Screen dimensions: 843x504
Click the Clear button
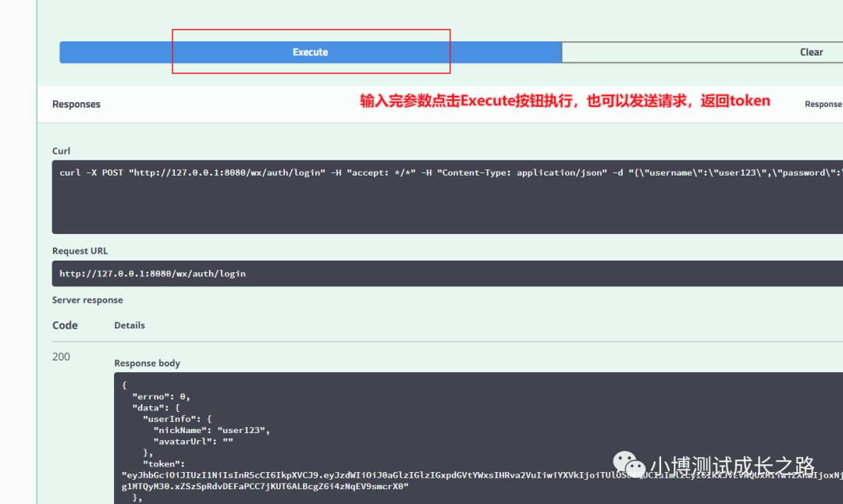[x=702, y=52]
